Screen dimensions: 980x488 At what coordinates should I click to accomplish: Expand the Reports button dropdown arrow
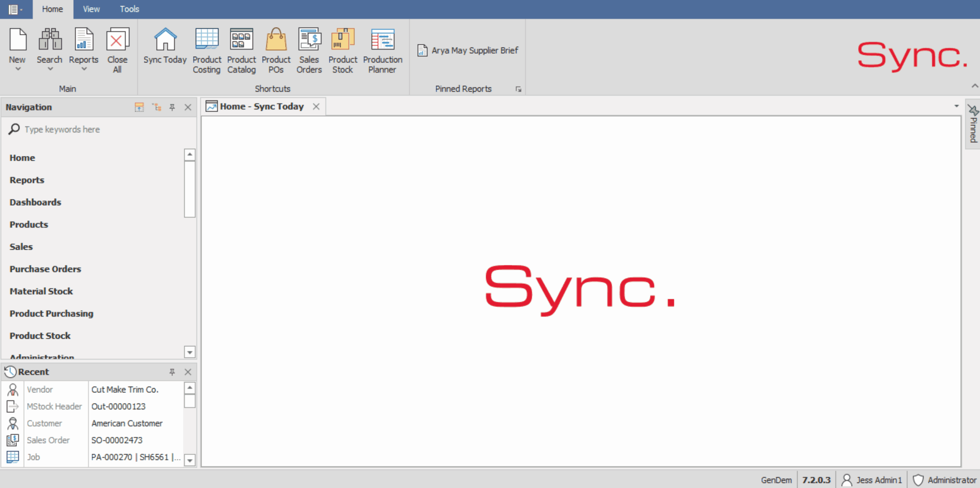point(83,69)
